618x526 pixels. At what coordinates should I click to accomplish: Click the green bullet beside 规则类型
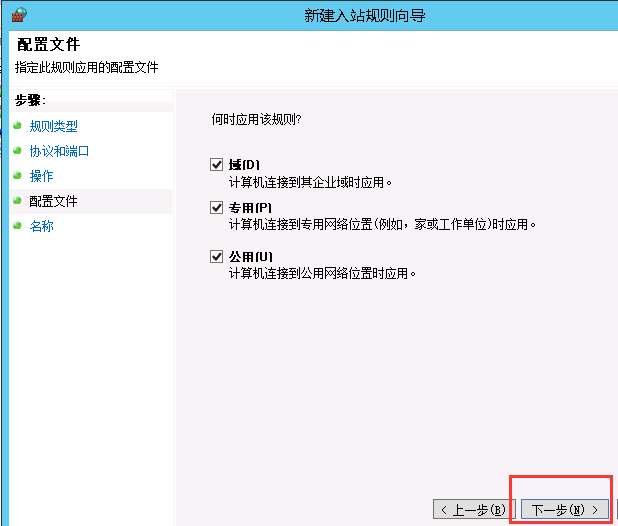click(x=17, y=126)
